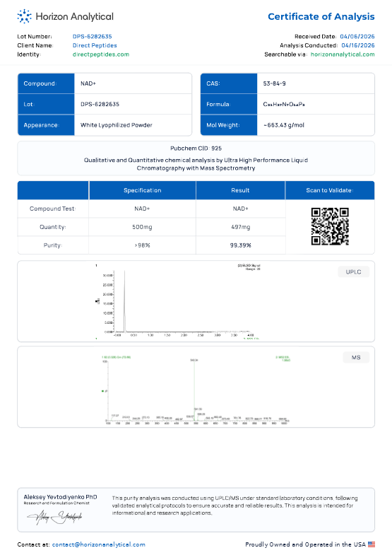Click the Mol Weight: blue label cell

[229, 125]
